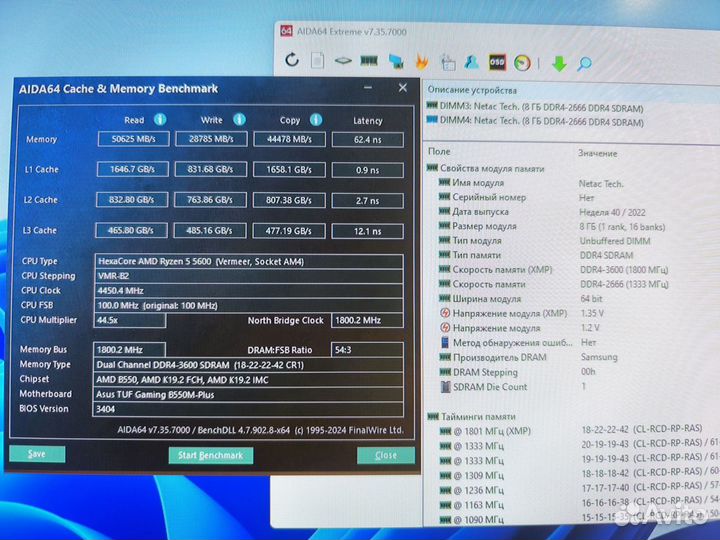Click the BIOS Version field 3404
This screenshot has height=540, width=720.
248,409
